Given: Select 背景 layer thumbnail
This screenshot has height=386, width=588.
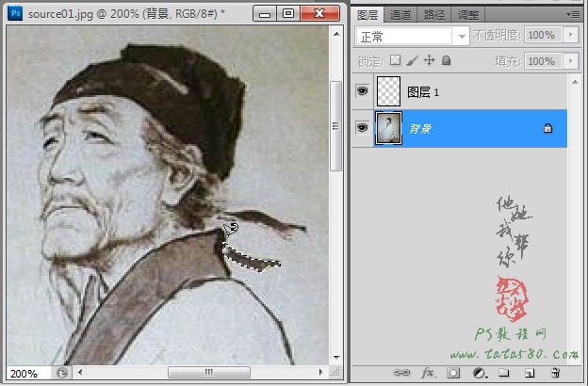Looking at the screenshot, I should point(388,128).
